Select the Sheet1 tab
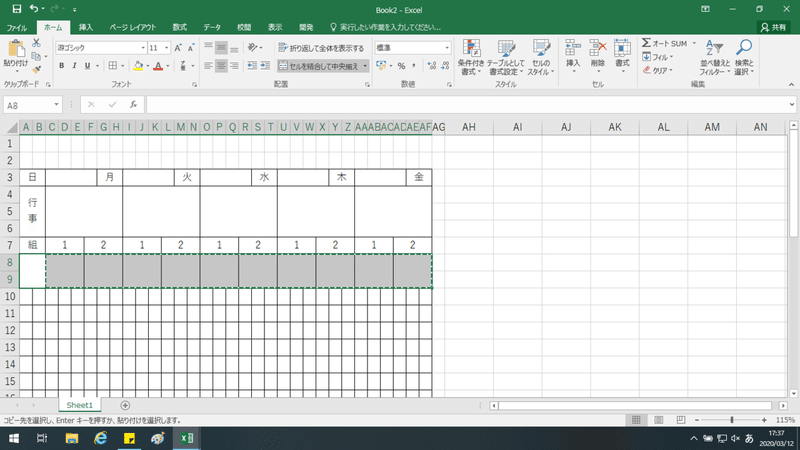The width and height of the screenshot is (800, 450). [x=80, y=405]
